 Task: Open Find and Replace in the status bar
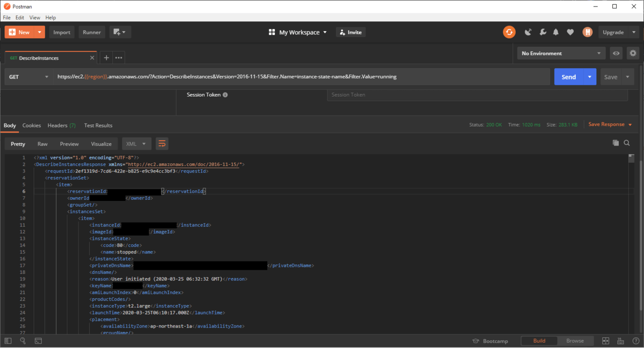(23, 340)
